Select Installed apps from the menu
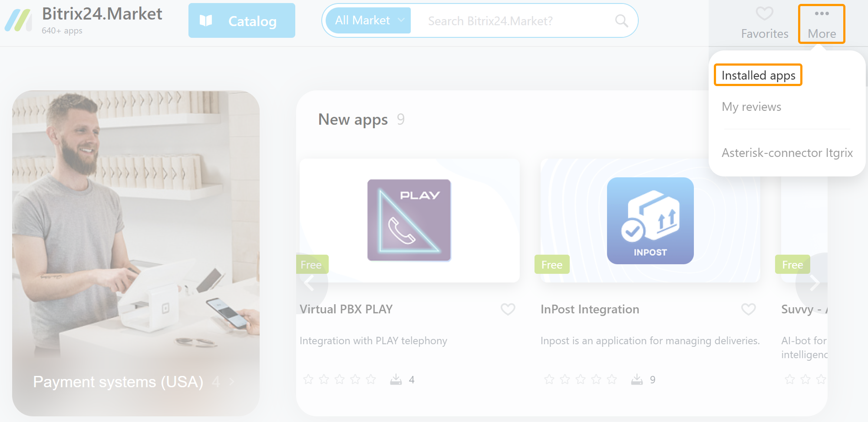The height and width of the screenshot is (422, 868). pyautogui.click(x=758, y=75)
